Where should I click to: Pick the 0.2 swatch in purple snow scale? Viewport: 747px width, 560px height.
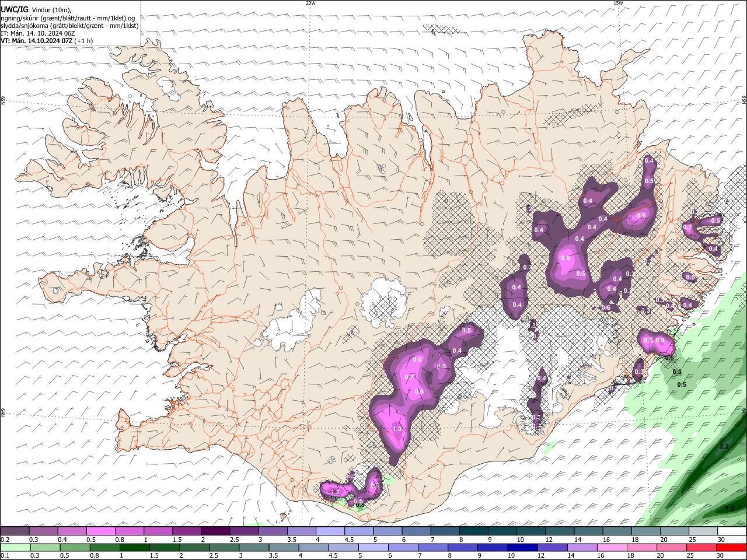(x=15, y=531)
